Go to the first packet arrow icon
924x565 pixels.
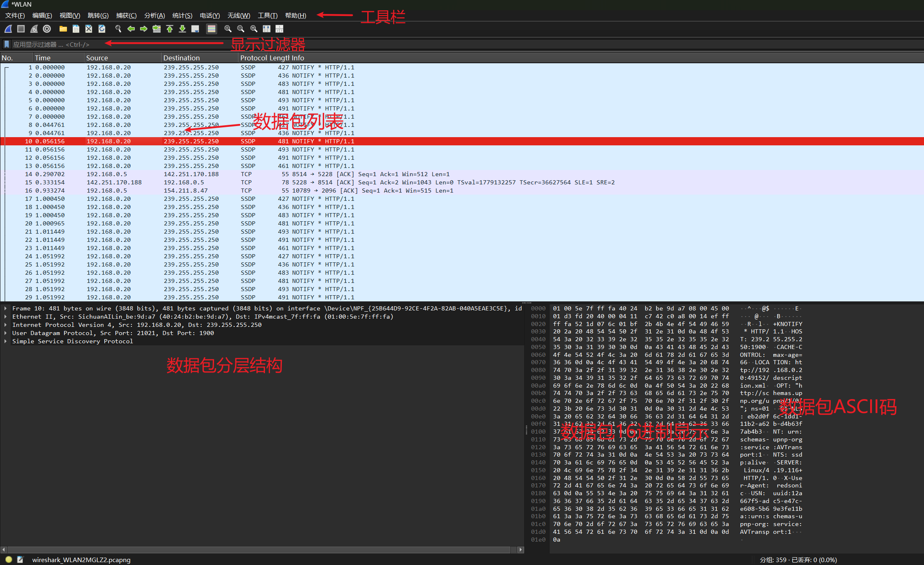click(170, 29)
